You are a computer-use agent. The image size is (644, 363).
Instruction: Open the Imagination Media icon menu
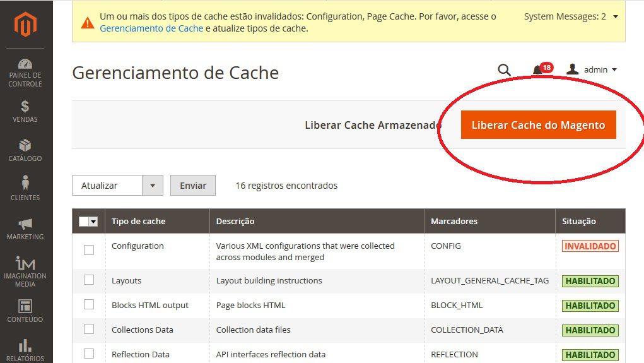point(25,263)
